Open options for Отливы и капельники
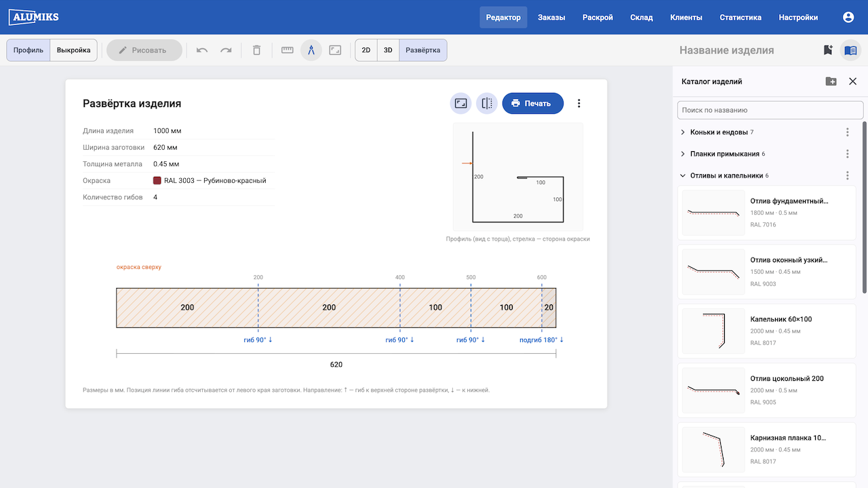 pyautogui.click(x=848, y=176)
